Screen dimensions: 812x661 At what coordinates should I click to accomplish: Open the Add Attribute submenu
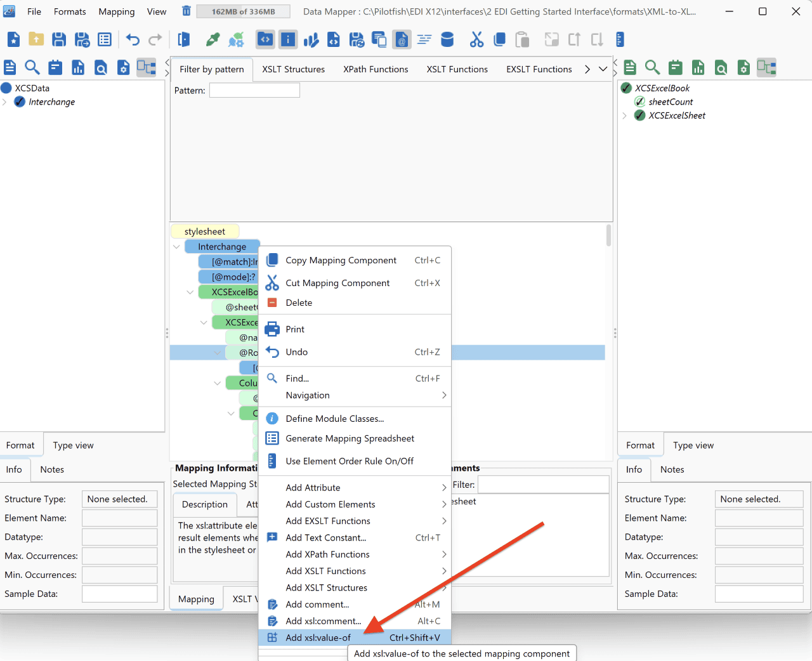(x=355, y=487)
